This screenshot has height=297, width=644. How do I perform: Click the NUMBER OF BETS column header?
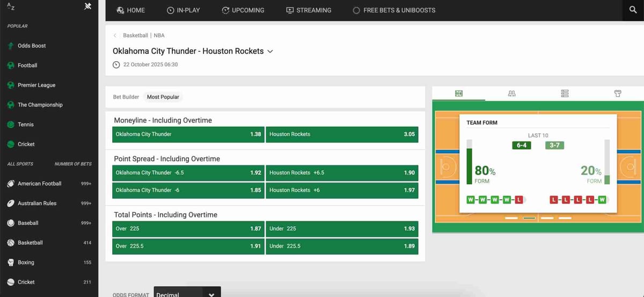click(x=73, y=164)
